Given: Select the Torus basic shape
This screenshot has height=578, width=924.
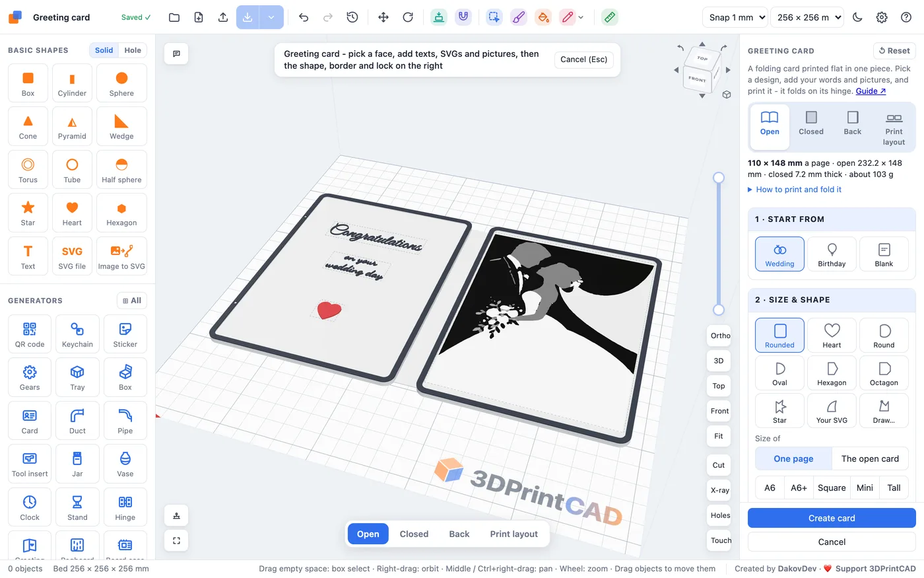Looking at the screenshot, I should [x=28, y=170].
